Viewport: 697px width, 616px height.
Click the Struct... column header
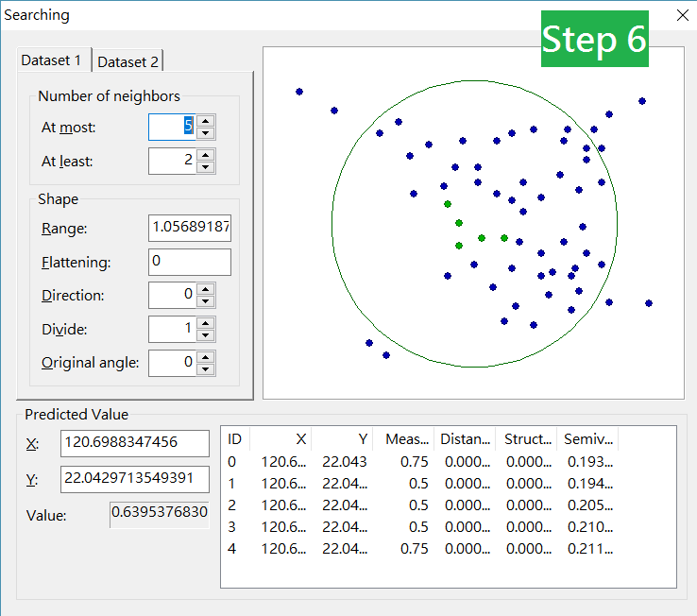coord(526,439)
